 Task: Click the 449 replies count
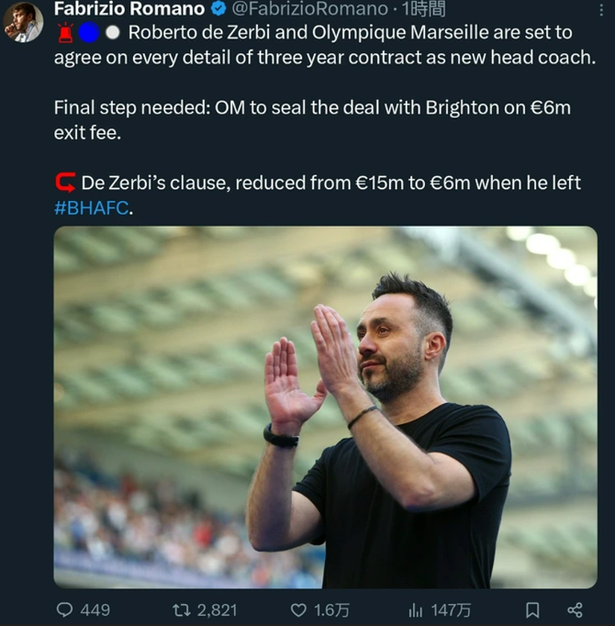[95, 609]
